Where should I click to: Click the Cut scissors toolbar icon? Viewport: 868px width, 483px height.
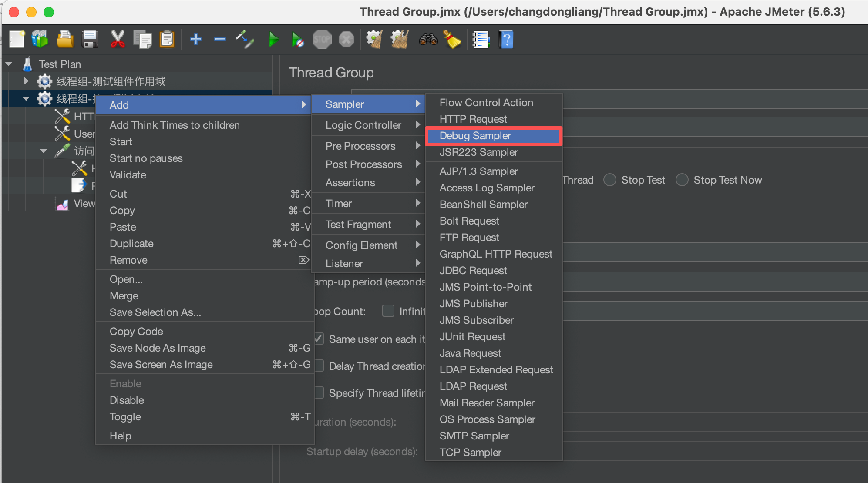tap(118, 40)
